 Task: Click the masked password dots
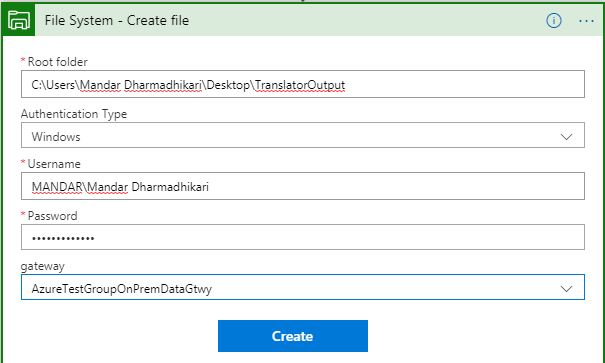(x=63, y=238)
